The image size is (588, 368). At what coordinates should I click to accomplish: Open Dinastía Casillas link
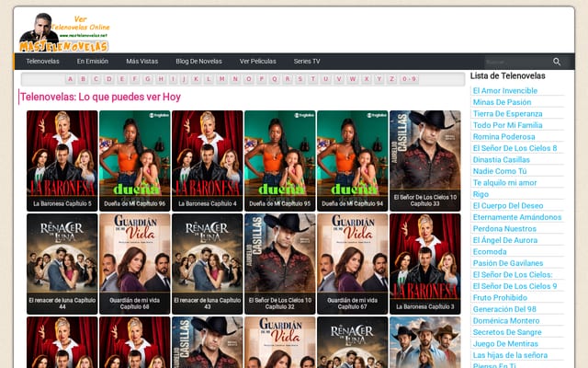point(502,159)
